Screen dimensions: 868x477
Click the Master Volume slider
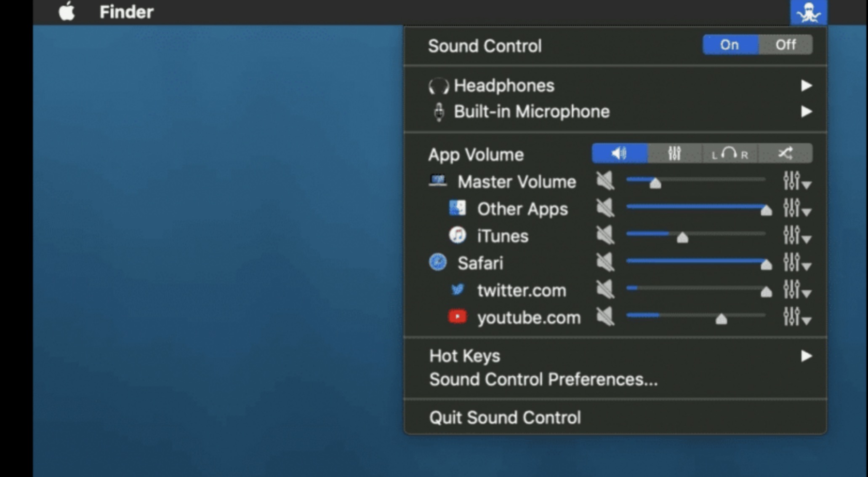coord(696,181)
